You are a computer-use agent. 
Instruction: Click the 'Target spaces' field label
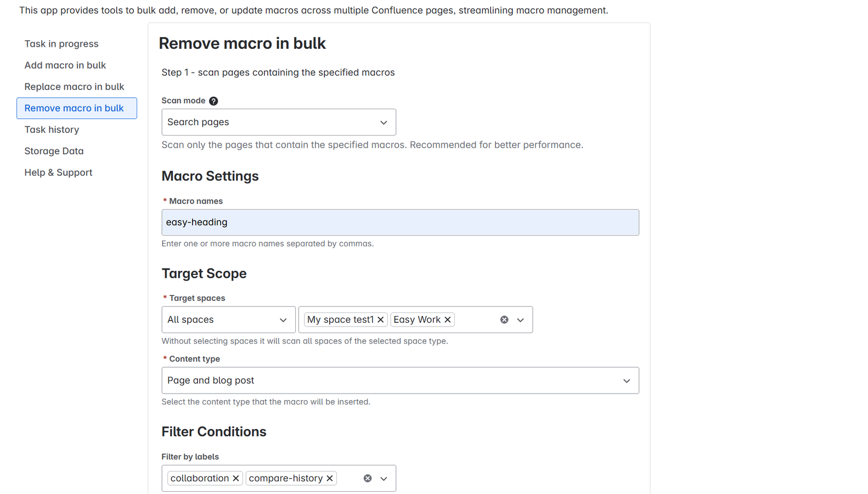tap(197, 298)
